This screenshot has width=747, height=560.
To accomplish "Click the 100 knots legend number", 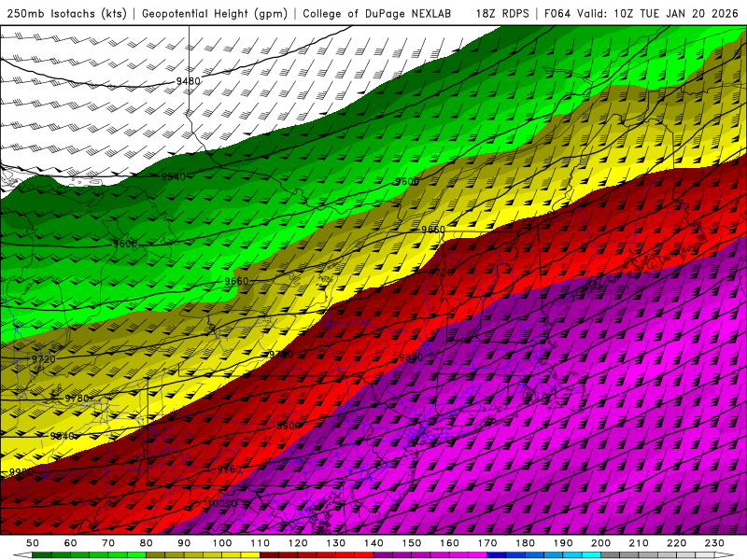I will pyautogui.click(x=222, y=543).
